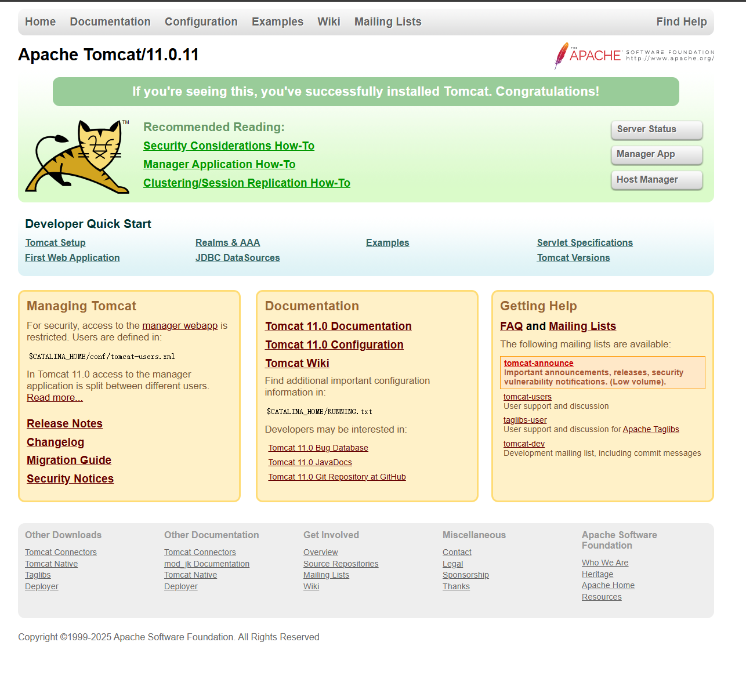This screenshot has width=746, height=700.
Task: Open Manager Application How-To link
Action: tap(219, 164)
